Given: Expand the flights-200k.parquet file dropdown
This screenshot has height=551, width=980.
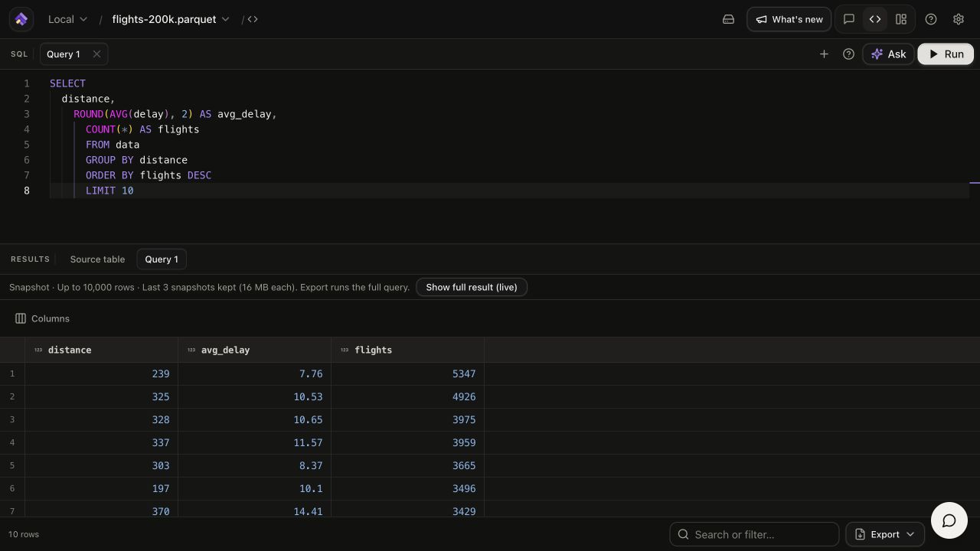Looking at the screenshot, I should 171,19.
